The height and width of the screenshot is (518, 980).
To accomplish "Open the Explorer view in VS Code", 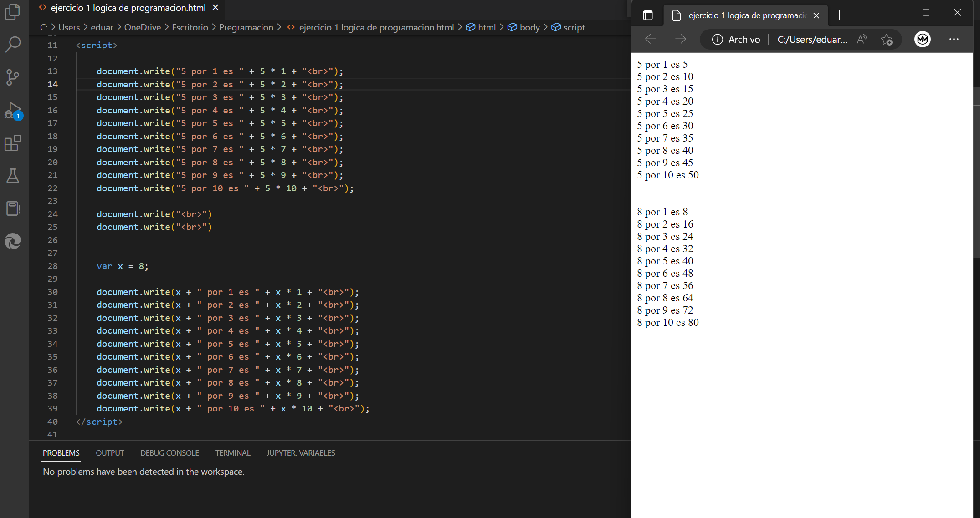I will tap(13, 11).
